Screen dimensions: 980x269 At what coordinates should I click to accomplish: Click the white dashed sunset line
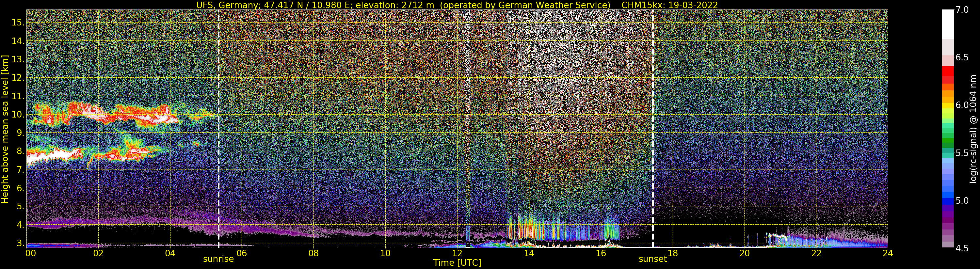[x=653, y=129]
